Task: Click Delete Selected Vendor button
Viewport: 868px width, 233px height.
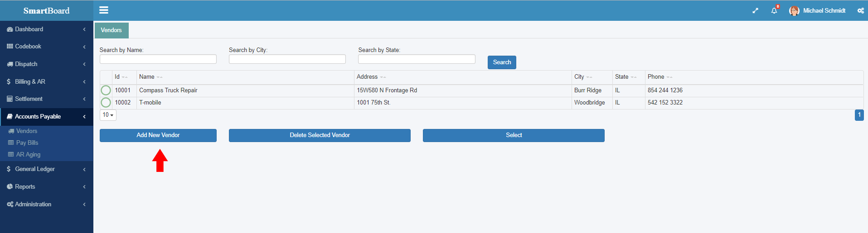Action: point(320,135)
